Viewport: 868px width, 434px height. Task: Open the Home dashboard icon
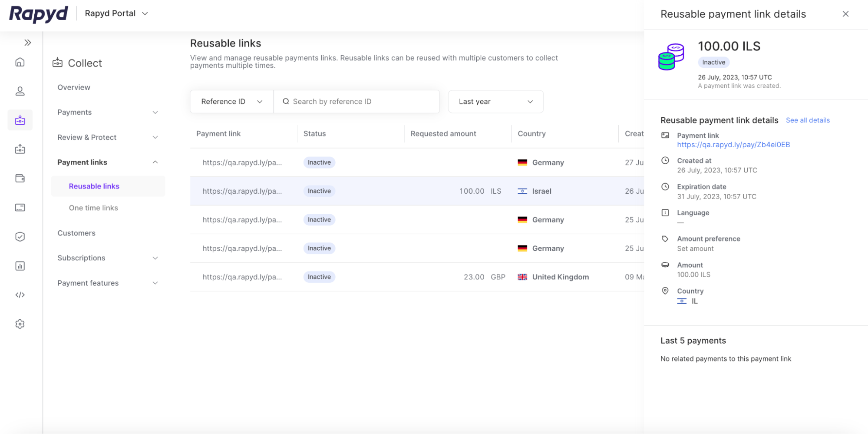pos(20,62)
